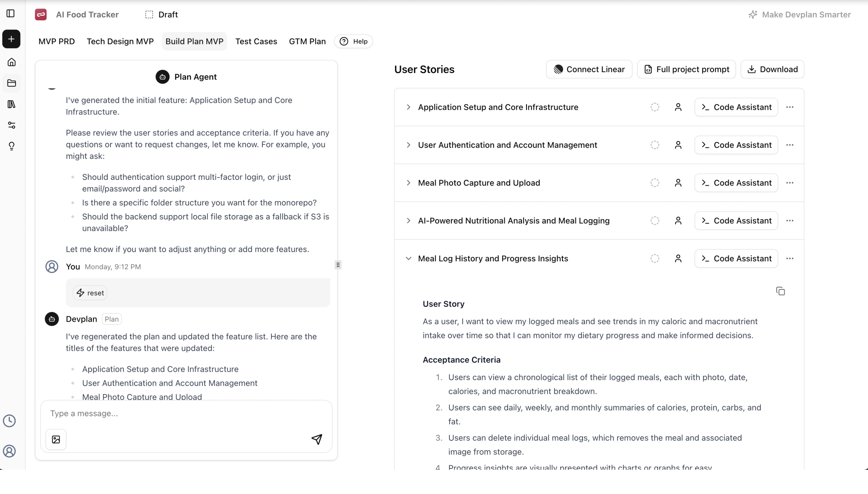
Task: Open the lightbulb ideas icon in sidebar
Action: 12,146
